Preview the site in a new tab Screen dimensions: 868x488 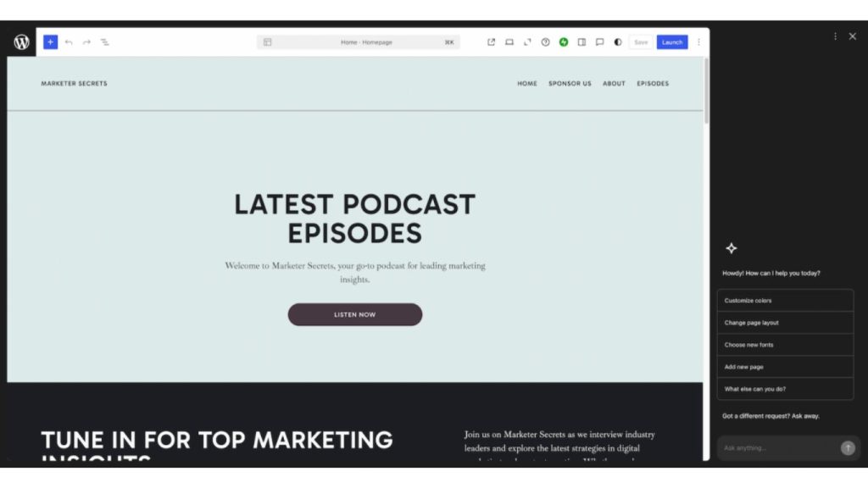(491, 42)
